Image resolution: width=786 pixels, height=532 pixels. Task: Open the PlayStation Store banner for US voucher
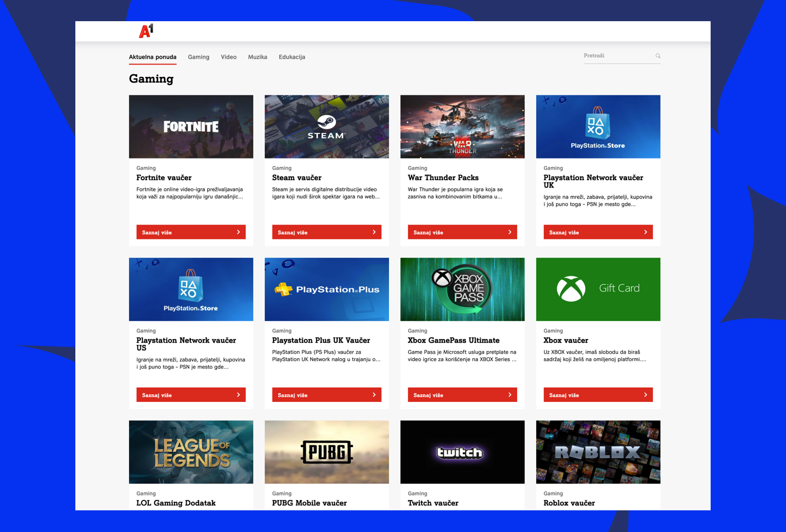(191, 289)
